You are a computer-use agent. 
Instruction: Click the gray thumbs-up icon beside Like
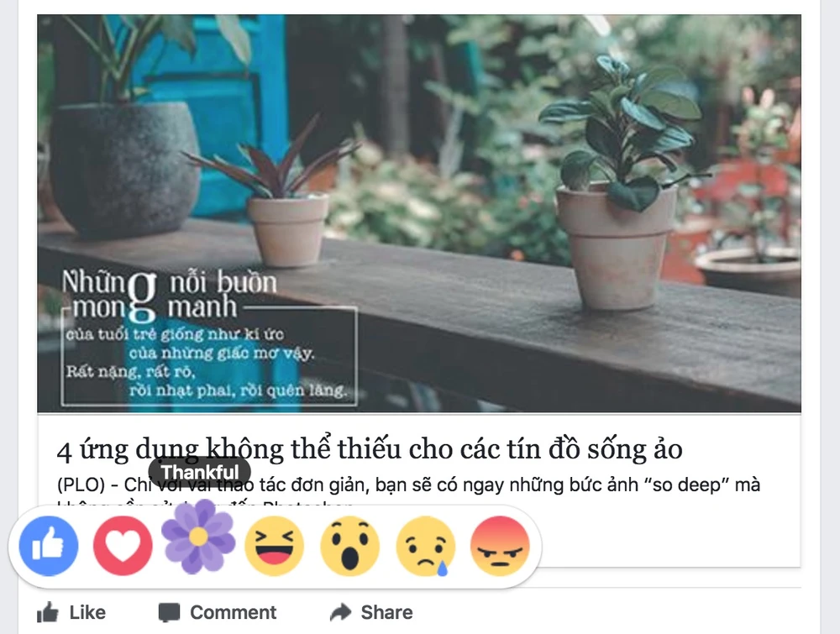[48, 611]
